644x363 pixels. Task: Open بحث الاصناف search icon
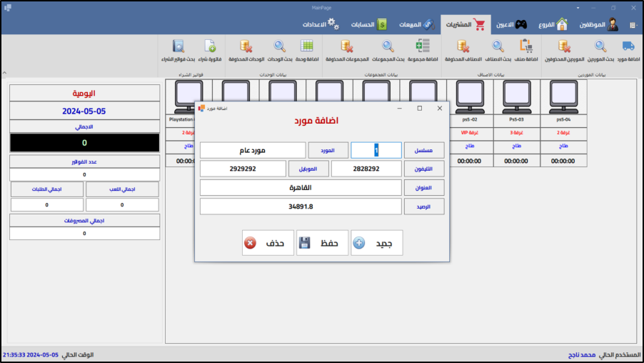pos(498,47)
